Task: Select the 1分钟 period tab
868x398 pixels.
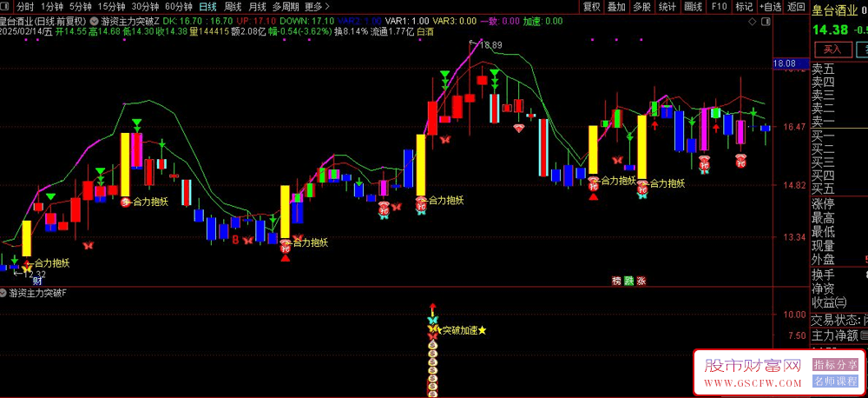Action: pyautogui.click(x=51, y=7)
